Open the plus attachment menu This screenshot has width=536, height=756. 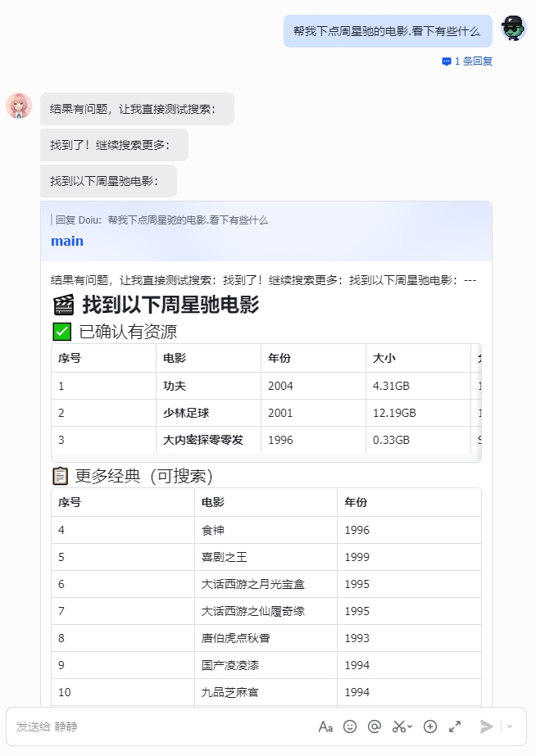click(429, 727)
